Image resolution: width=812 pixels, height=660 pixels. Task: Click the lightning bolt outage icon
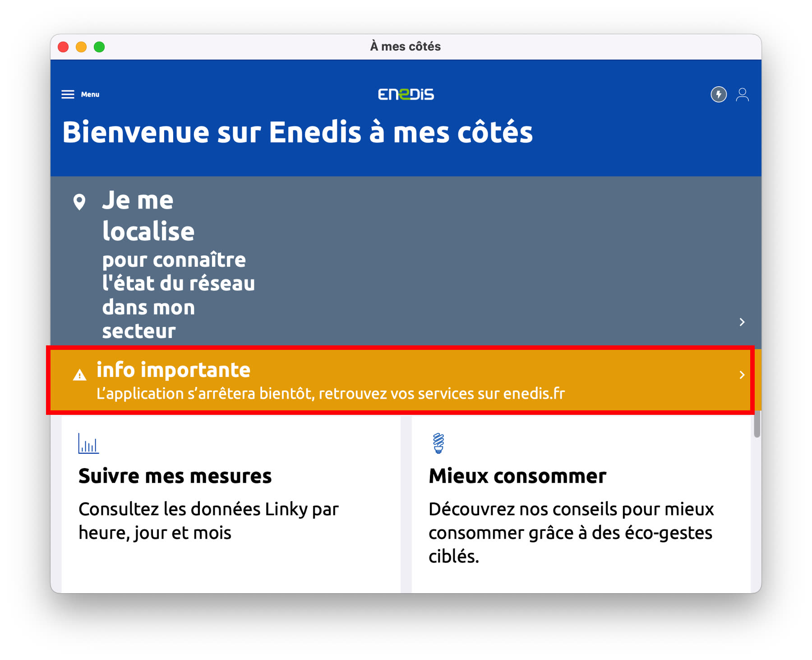pos(718,95)
